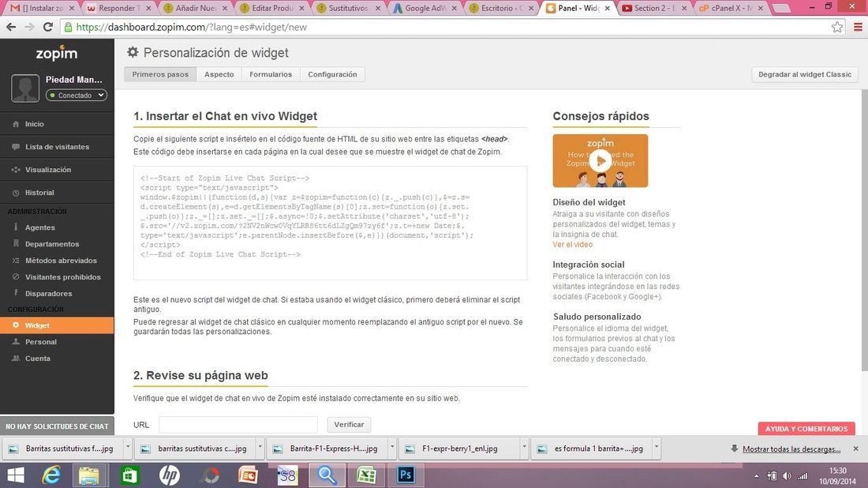Open the Windows Start button
The height and width of the screenshot is (488, 868).
[16, 475]
